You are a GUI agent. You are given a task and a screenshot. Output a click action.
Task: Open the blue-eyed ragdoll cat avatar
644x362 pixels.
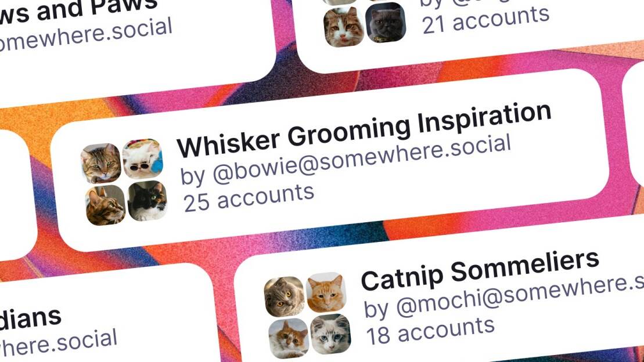[330, 334]
